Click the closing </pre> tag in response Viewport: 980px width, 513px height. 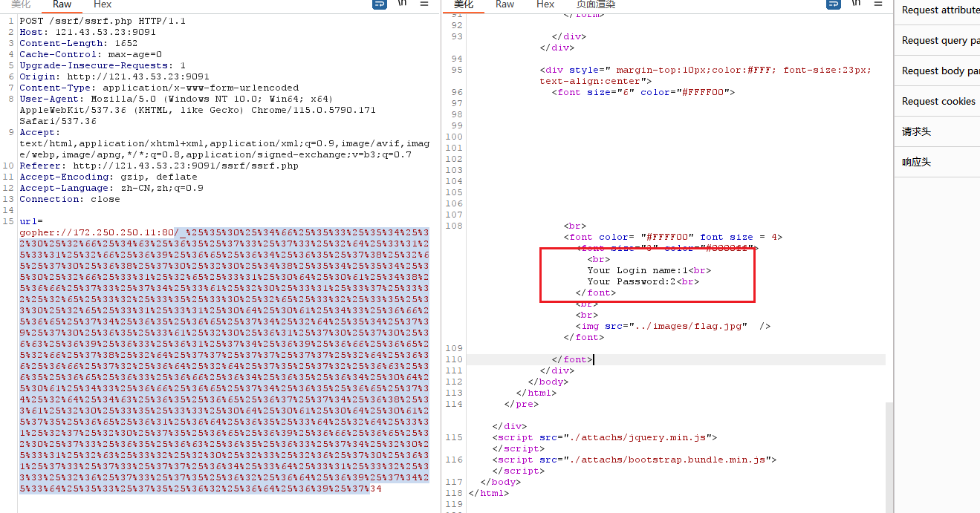coord(521,405)
